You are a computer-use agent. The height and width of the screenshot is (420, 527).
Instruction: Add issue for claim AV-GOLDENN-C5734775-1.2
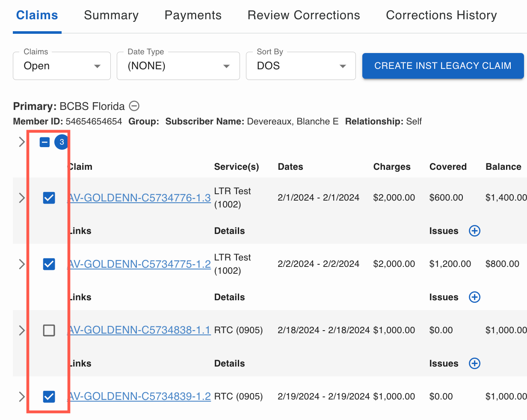pos(474,297)
